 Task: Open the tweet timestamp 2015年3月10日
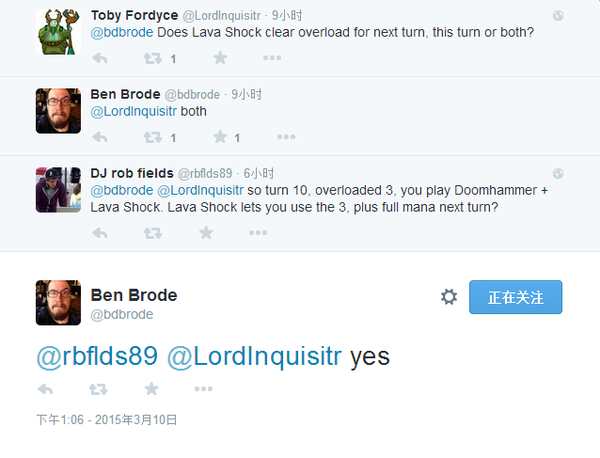[106, 420]
